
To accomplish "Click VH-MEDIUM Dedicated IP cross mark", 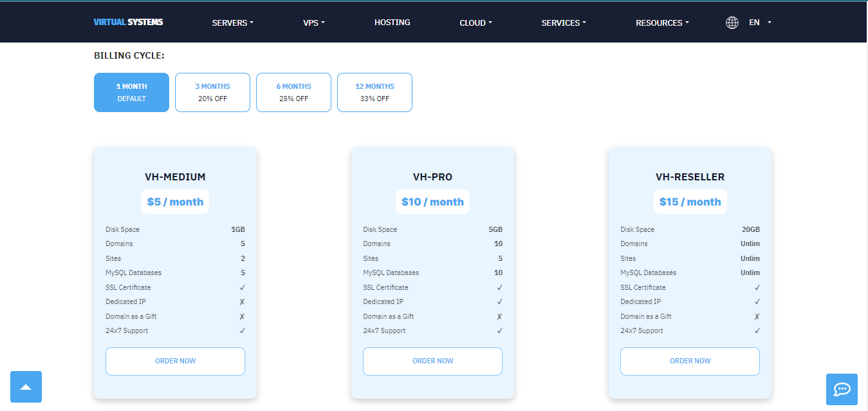I will tap(242, 301).
